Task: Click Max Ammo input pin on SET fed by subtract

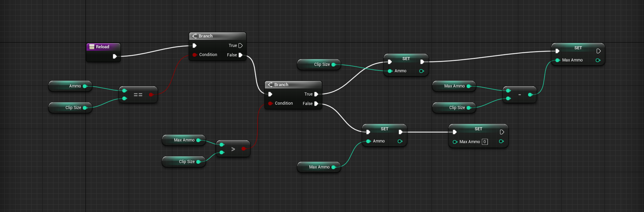Action: point(558,60)
